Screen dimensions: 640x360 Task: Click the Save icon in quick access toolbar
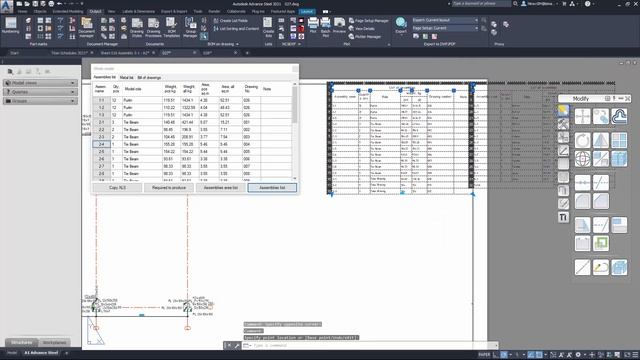pos(35,4)
